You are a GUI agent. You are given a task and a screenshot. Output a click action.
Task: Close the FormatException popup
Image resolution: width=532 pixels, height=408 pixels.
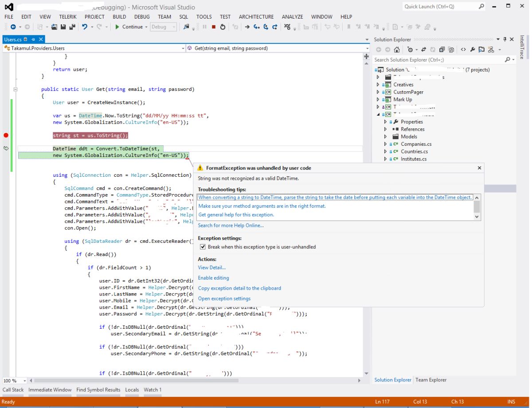coord(479,168)
